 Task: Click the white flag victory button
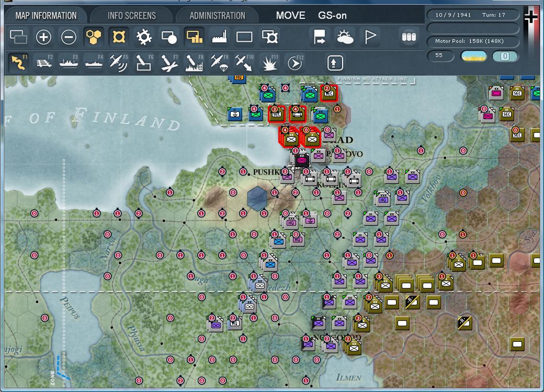(371, 37)
